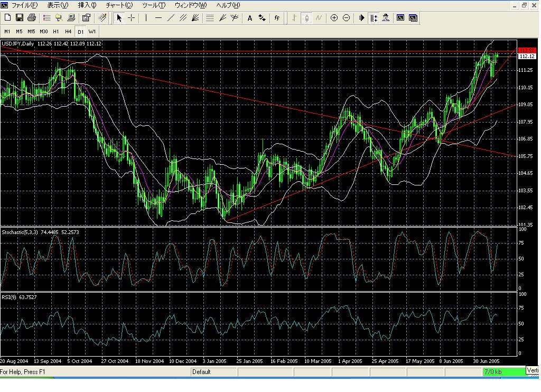The width and height of the screenshot is (541, 392).
Task: Open the 挿入(I) menu
Action: [87, 5]
